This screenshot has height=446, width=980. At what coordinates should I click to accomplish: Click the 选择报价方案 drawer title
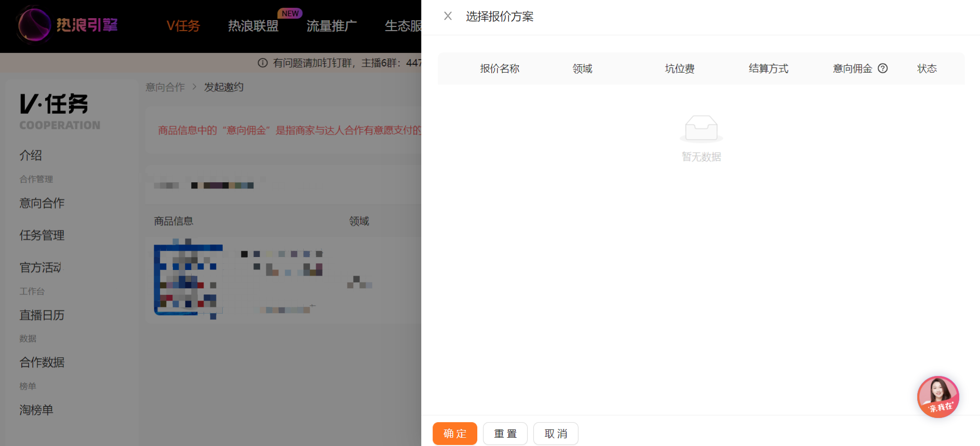tap(500, 17)
